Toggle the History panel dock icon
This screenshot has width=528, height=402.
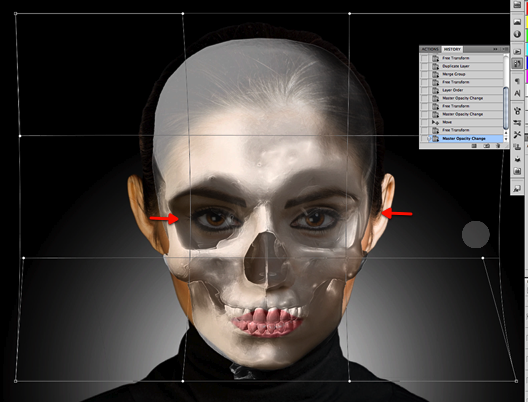pyautogui.click(x=517, y=63)
